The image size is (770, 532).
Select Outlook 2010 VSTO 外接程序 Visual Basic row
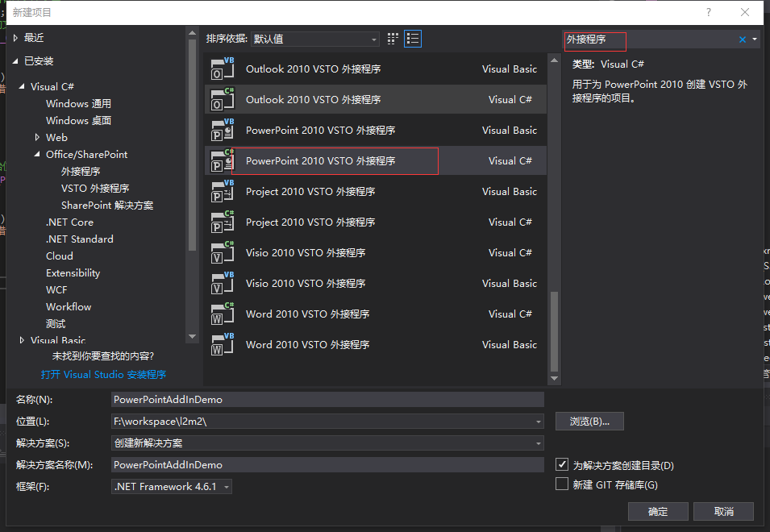(375, 69)
